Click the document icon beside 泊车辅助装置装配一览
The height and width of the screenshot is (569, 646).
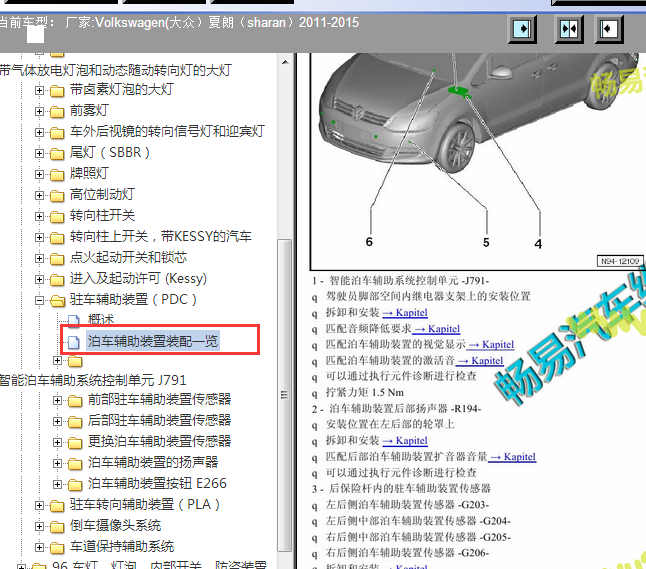tap(74, 342)
